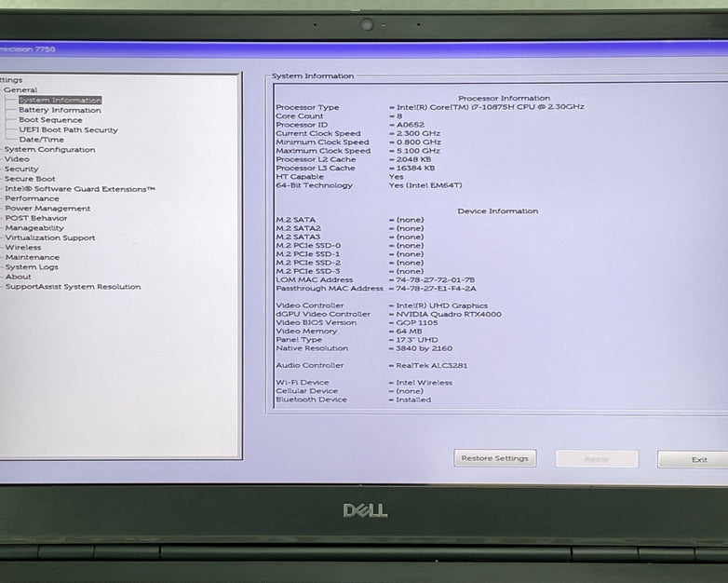The height and width of the screenshot is (583, 728).
Task: Expand the Performance category
Action: point(32,198)
